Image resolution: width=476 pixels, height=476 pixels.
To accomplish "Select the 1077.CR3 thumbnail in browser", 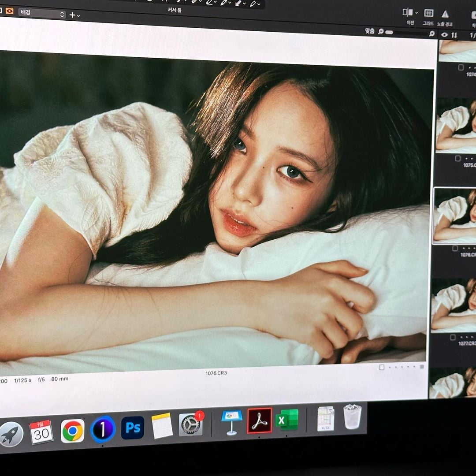I will (453, 305).
